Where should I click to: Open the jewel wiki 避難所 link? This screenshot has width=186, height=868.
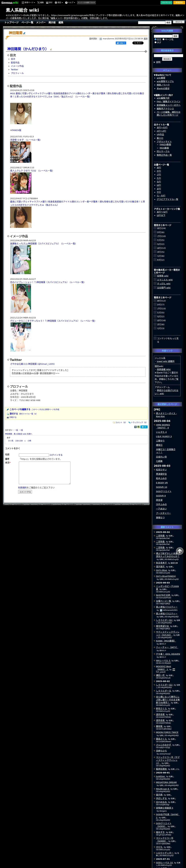coord(165,361)
